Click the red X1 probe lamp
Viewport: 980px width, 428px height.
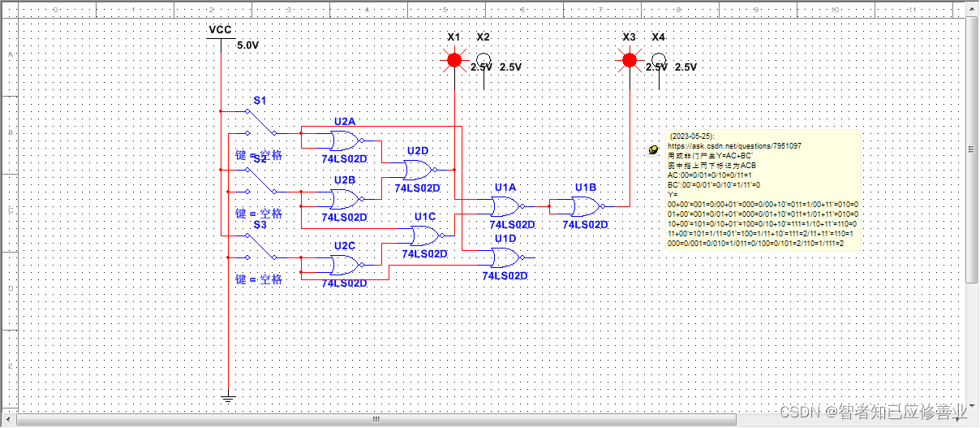[x=454, y=59]
